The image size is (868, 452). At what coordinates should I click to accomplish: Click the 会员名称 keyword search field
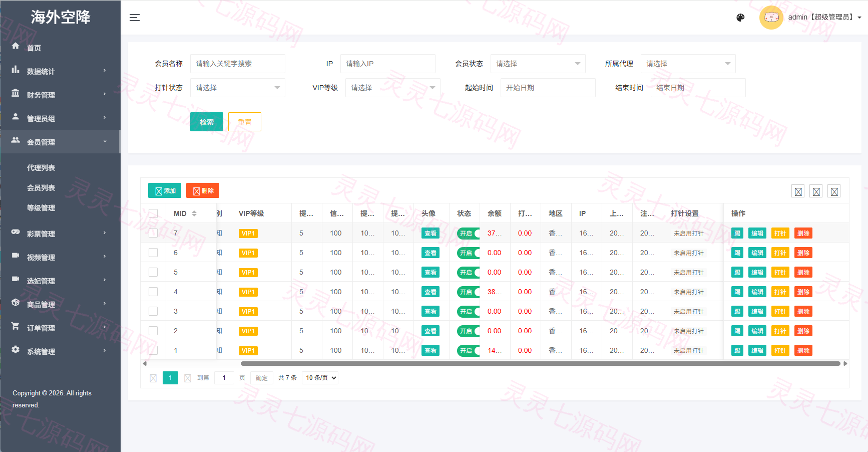[x=237, y=64]
